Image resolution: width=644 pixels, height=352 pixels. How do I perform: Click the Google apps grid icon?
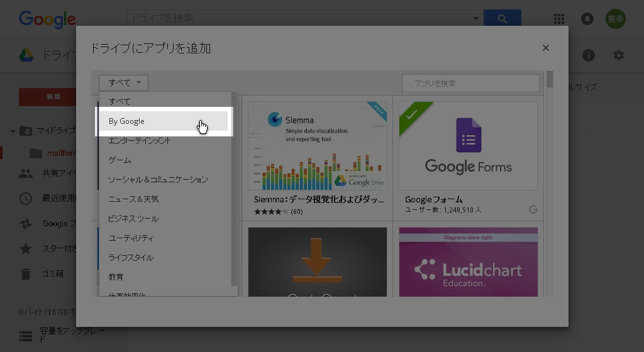tap(558, 19)
